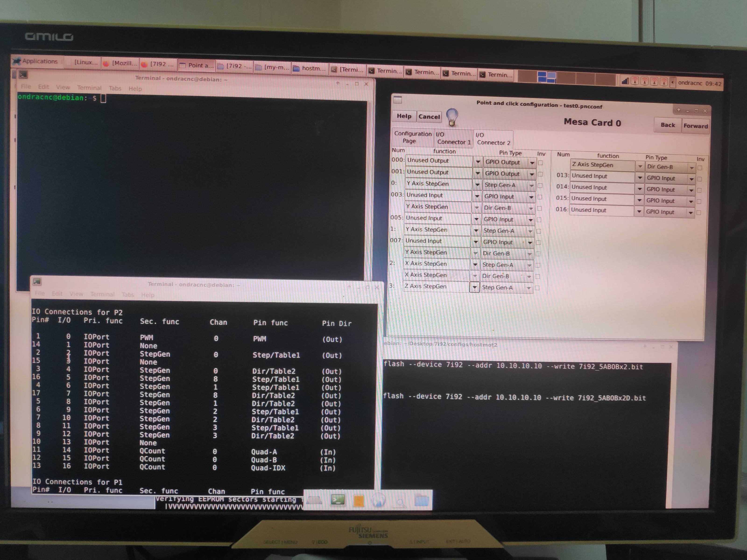Select the I/O Connector 2 tab
This screenshot has height=560, width=747.
(493, 139)
